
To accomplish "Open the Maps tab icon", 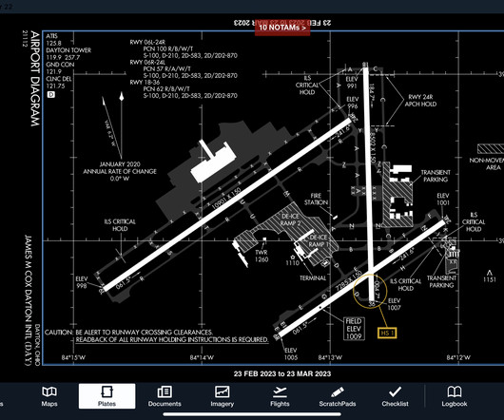I will point(49,396).
